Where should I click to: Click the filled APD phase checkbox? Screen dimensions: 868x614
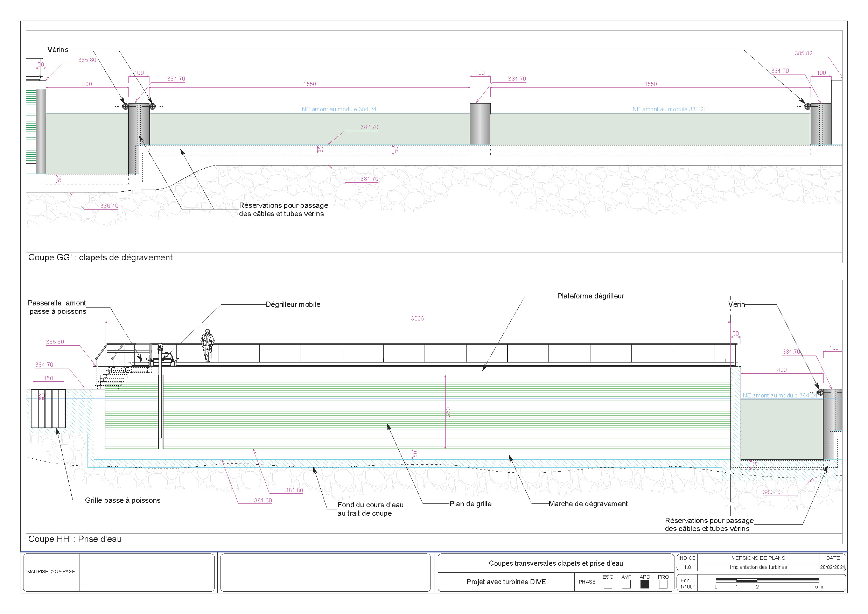point(645,584)
